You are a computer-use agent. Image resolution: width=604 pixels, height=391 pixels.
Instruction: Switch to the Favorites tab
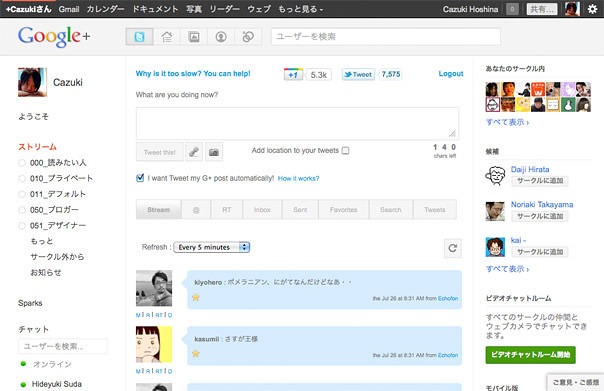[343, 210]
